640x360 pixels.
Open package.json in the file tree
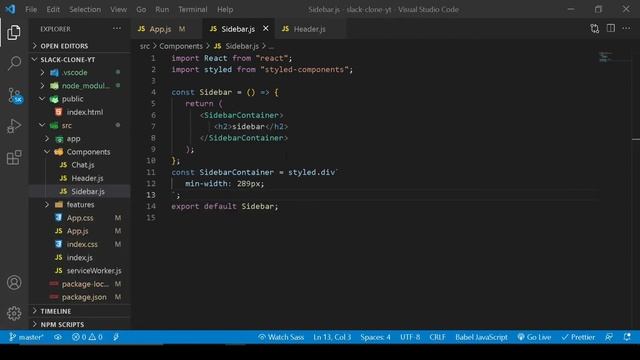pos(80,297)
